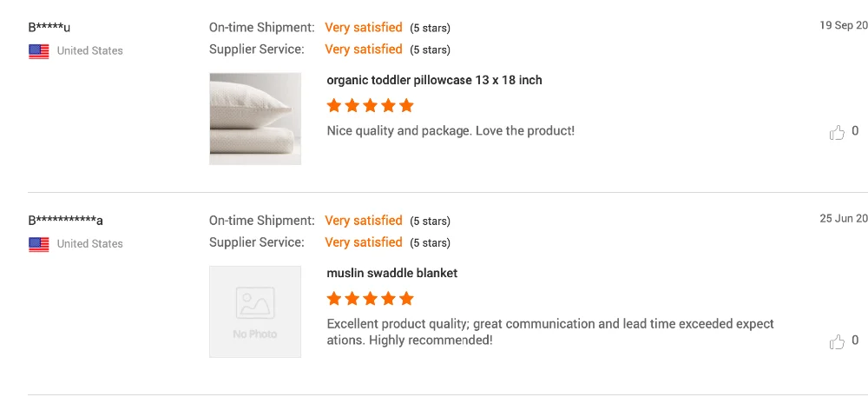
Task: Click the first star under muslin swaddle blanket
Action: 334,299
